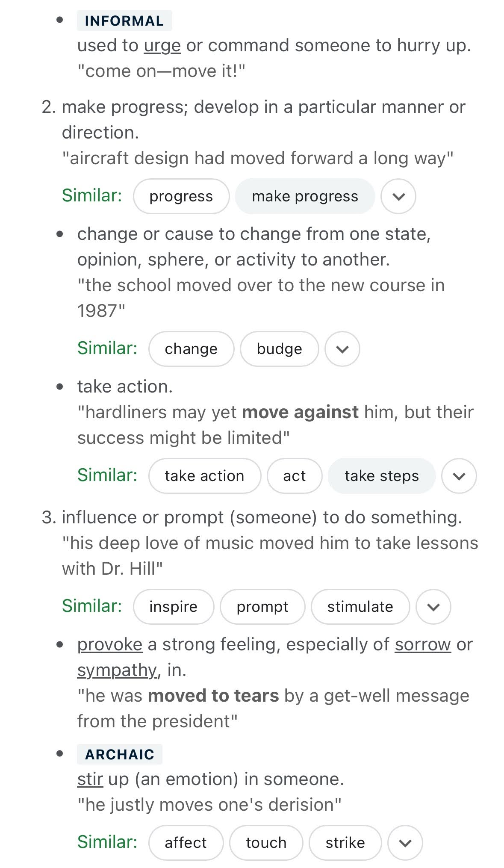This screenshot has width=504, height=868.
Task: Select the 'inspire' synonym chip
Action: pyautogui.click(x=173, y=607)
